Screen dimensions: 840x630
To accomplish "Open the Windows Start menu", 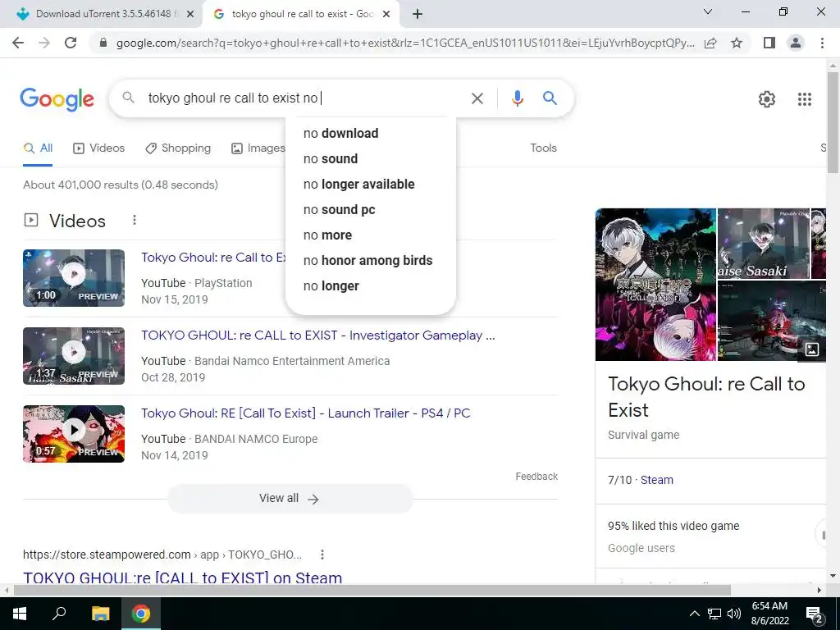I will [20, 614].
